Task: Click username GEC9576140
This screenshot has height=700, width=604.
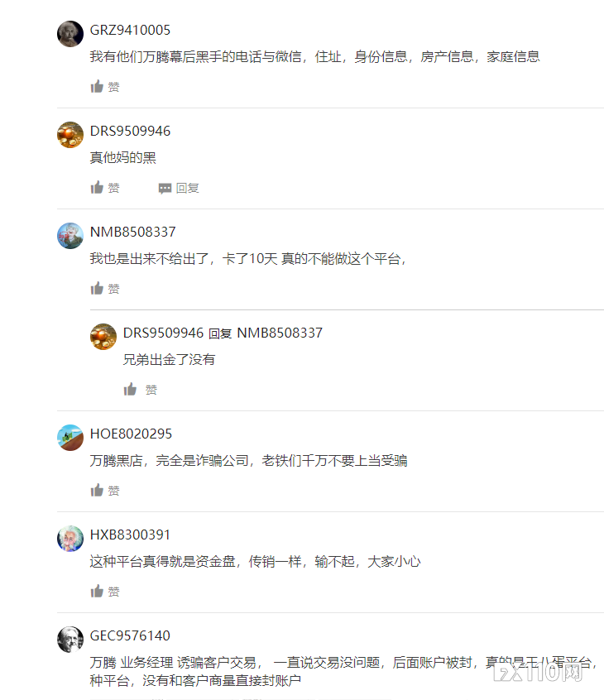Action: (x=130, y=635)
